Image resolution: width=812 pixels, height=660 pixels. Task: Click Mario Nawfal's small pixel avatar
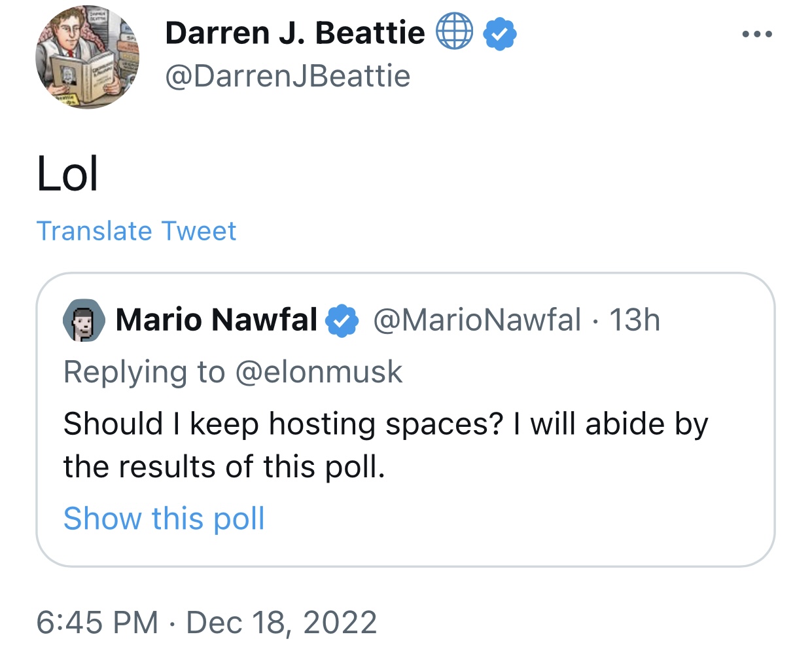[x=84, y=320]
